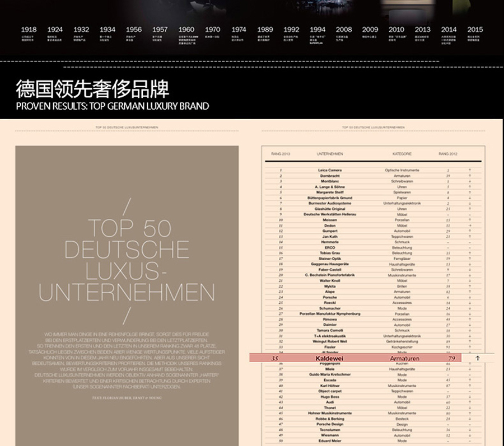
Task: Click 'Robbe & Berking' in the table
Action: 330,419
